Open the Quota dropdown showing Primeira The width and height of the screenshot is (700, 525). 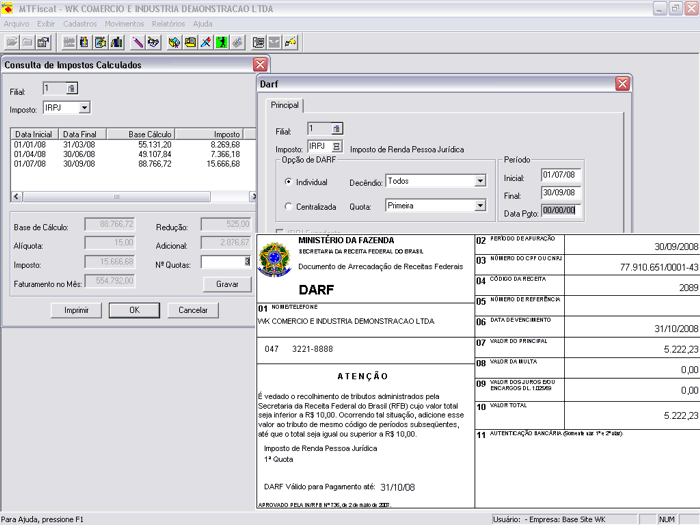click(480, 207)
